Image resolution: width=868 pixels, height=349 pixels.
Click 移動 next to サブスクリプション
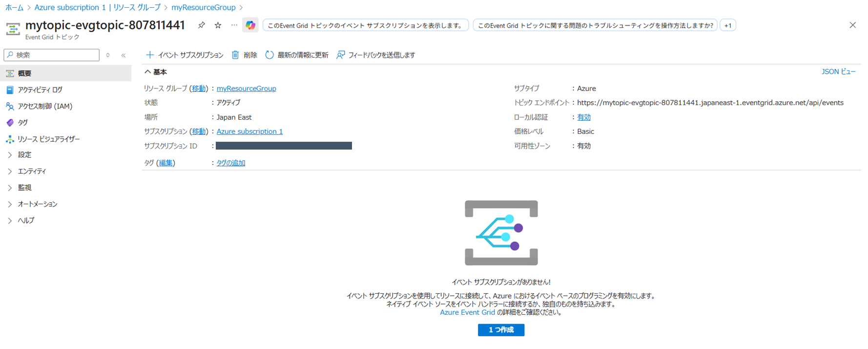coord(199,131)
